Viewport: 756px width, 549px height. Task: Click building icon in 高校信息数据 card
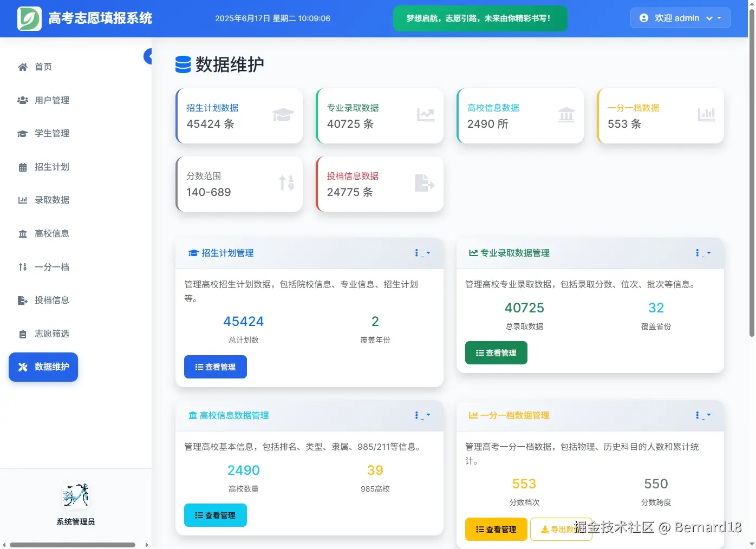coord(566,115)
